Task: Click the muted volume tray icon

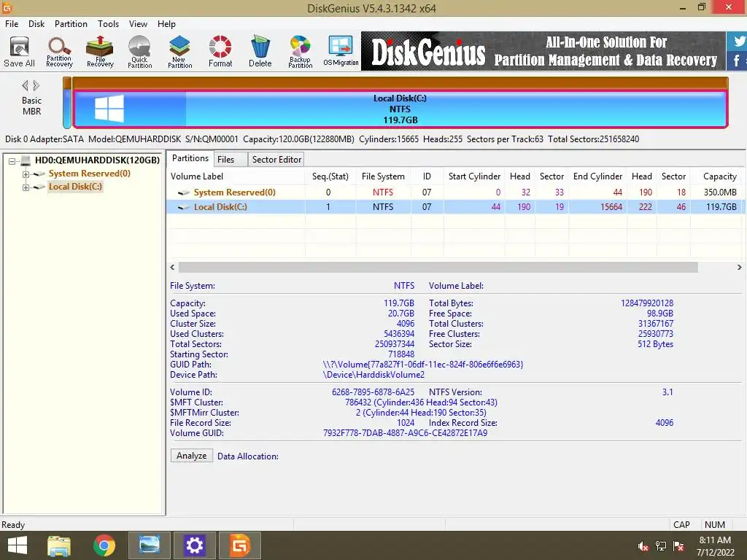Action: (643, 546)
